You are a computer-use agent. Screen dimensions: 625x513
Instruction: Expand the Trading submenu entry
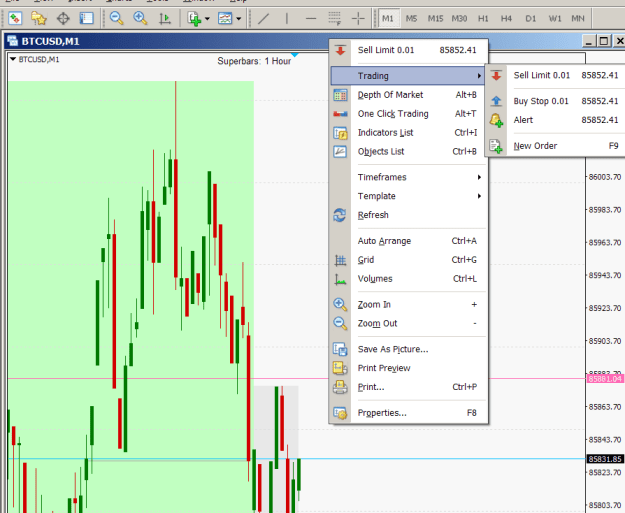click(408, 76)
